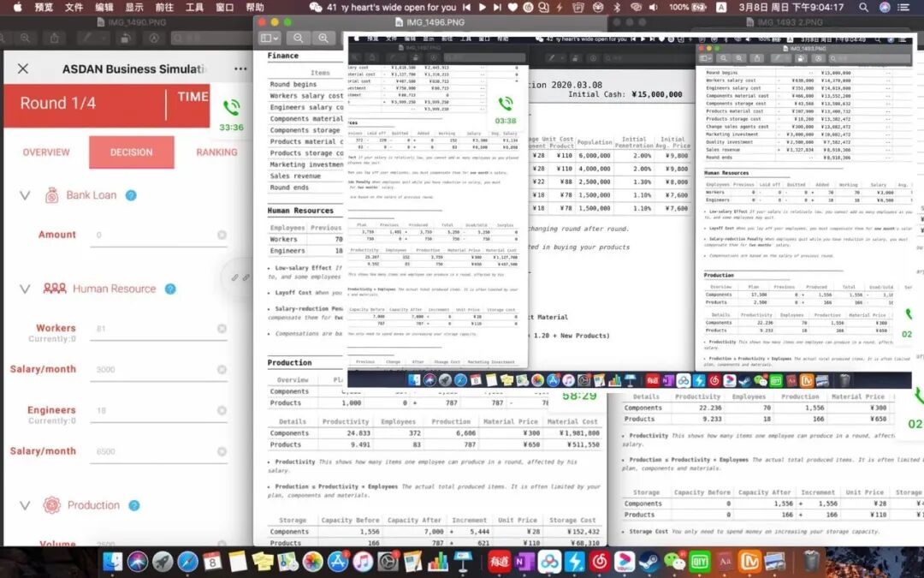Open Steam from the Dock

tap(649, 561)
